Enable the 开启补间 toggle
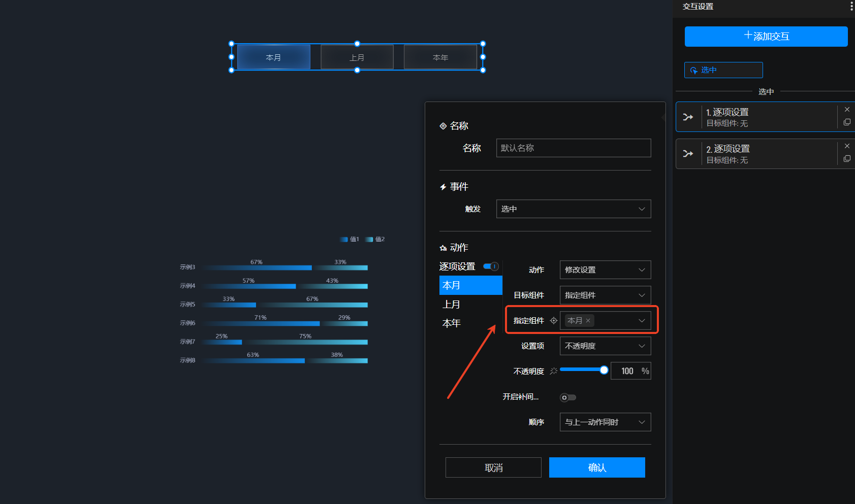855x504 pixels. (567, 397)
